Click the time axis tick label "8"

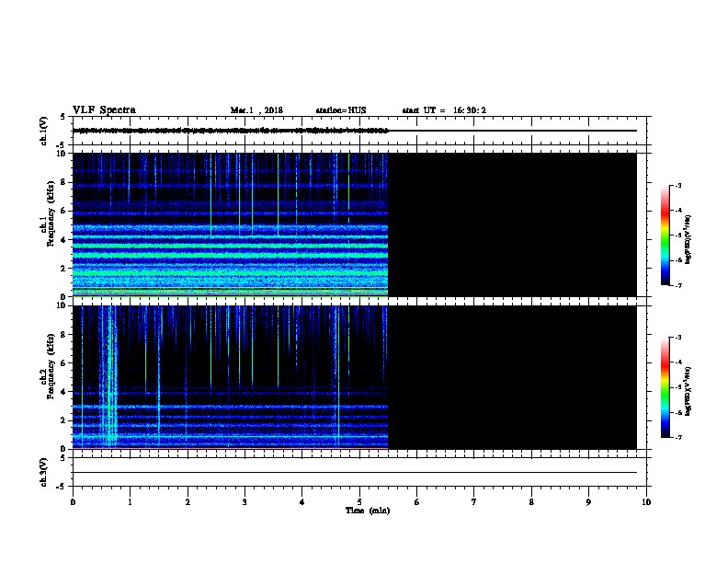531,502
